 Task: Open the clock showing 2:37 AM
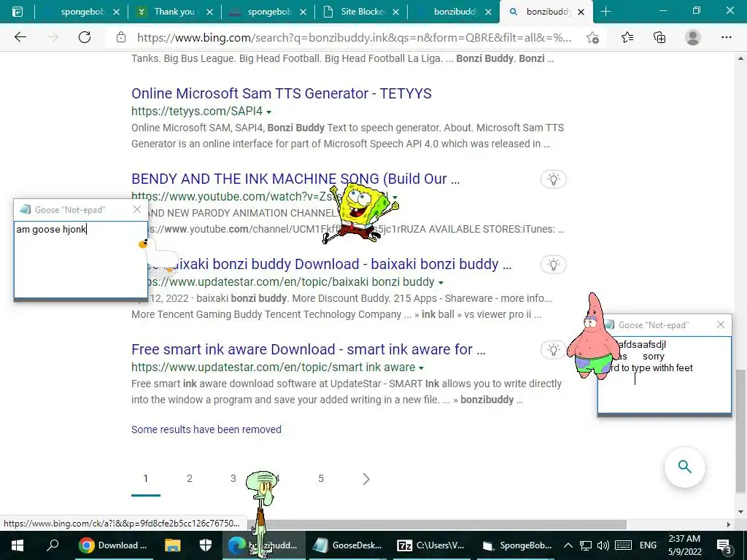(684, 545)
